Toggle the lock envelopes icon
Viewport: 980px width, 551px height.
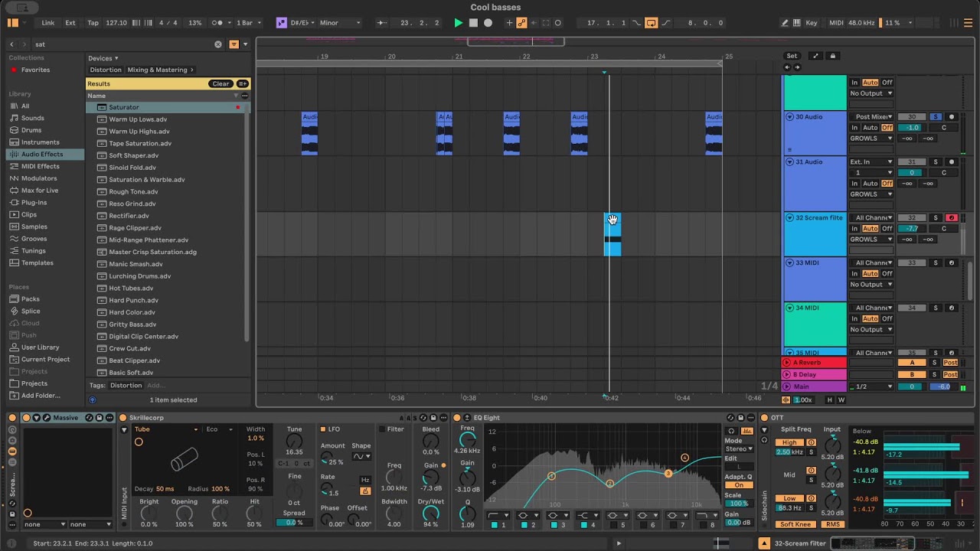tap(832, 56)
